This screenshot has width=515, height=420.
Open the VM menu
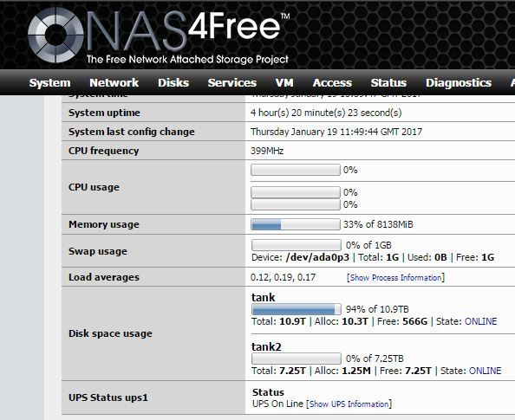284,82
